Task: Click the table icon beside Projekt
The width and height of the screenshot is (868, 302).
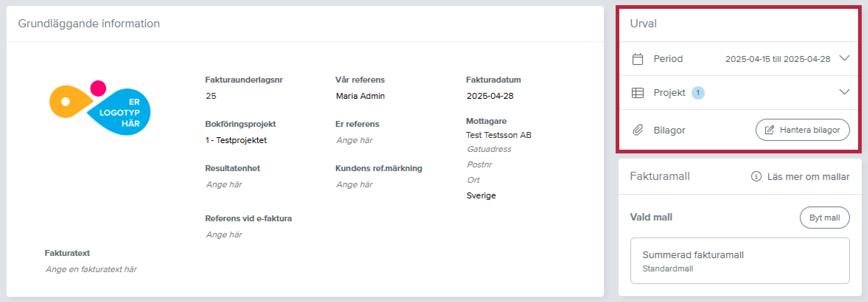Action: [x=637, y=93]
